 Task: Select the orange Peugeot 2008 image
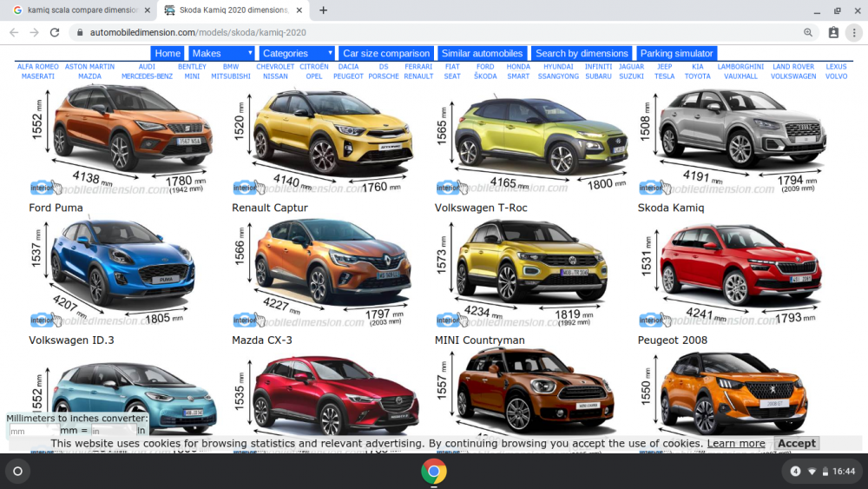(733, 392)
